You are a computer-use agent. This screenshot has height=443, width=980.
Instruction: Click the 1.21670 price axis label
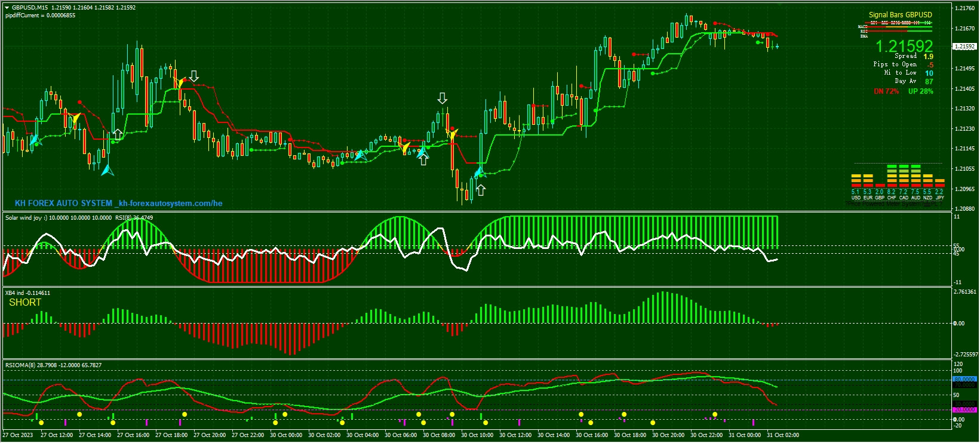965,29
